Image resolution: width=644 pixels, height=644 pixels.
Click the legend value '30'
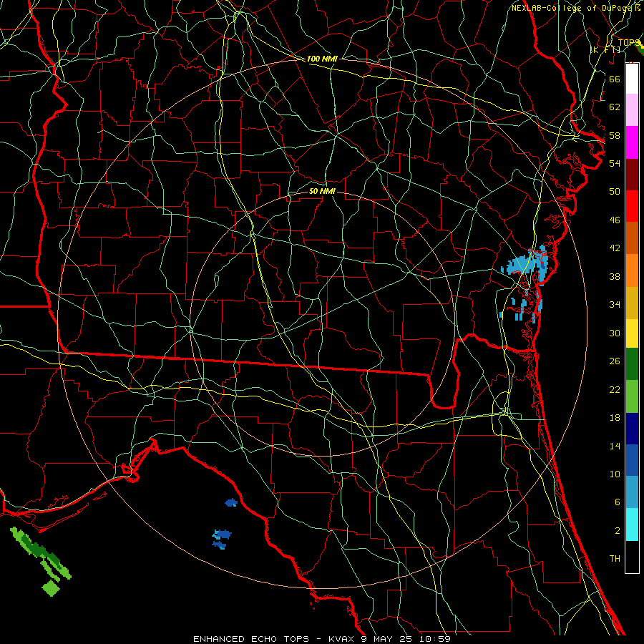coord(615,333)
